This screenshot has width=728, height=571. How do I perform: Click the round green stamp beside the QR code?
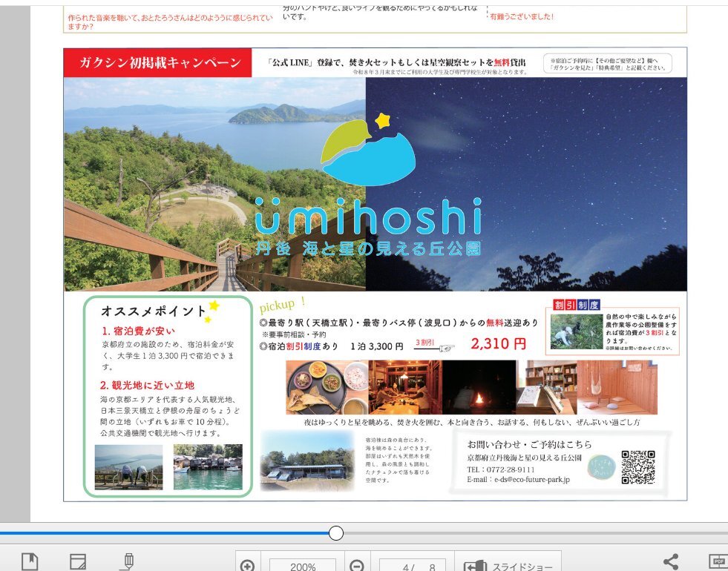point(601,467)
